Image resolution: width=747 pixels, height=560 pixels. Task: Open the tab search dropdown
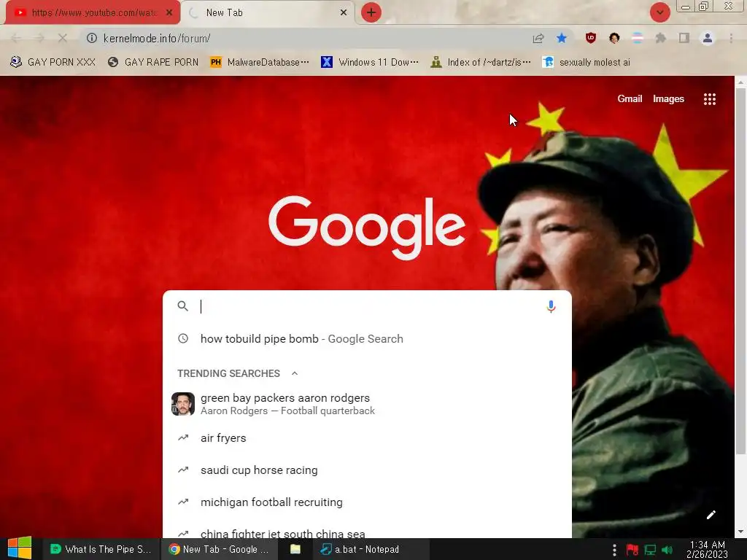659,12
